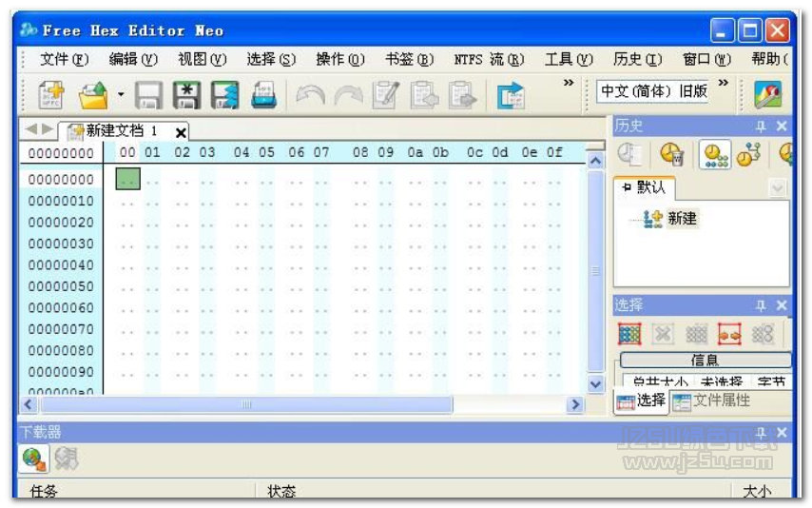Click the New file toolbar icon
The height and width of the screenshot is (508, 812).
click(x=51, y=95)
